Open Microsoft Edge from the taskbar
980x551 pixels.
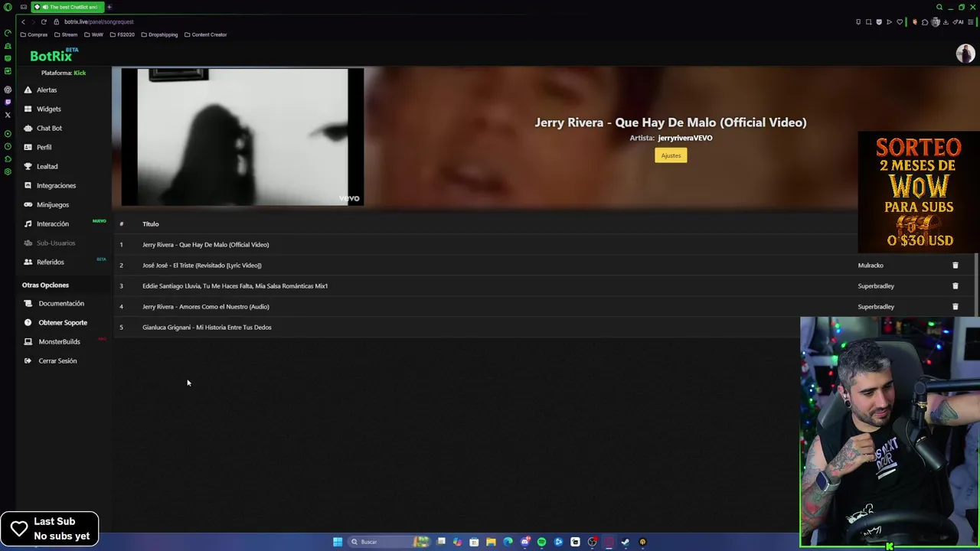508,542
